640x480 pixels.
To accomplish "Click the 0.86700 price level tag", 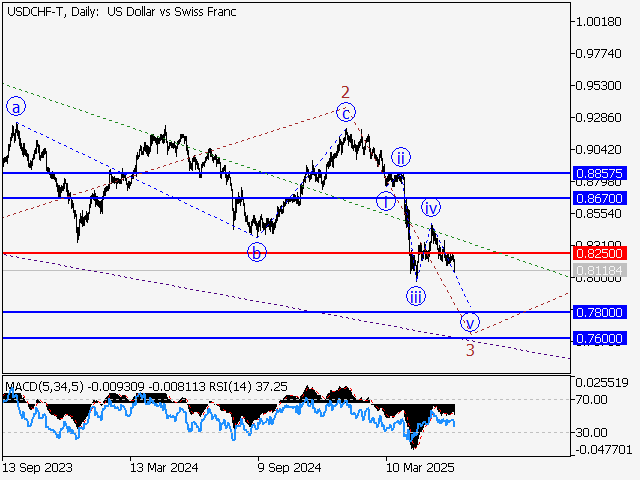I will [x=600, y=198].
